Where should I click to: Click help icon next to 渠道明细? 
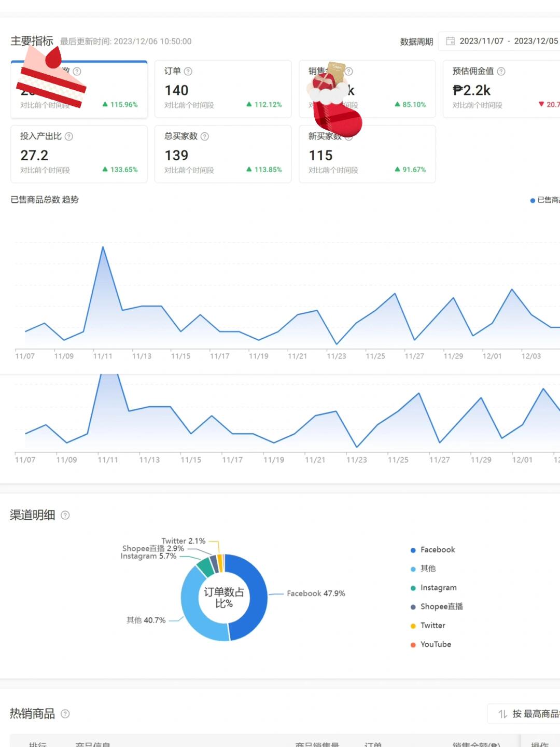coord(65,515)
